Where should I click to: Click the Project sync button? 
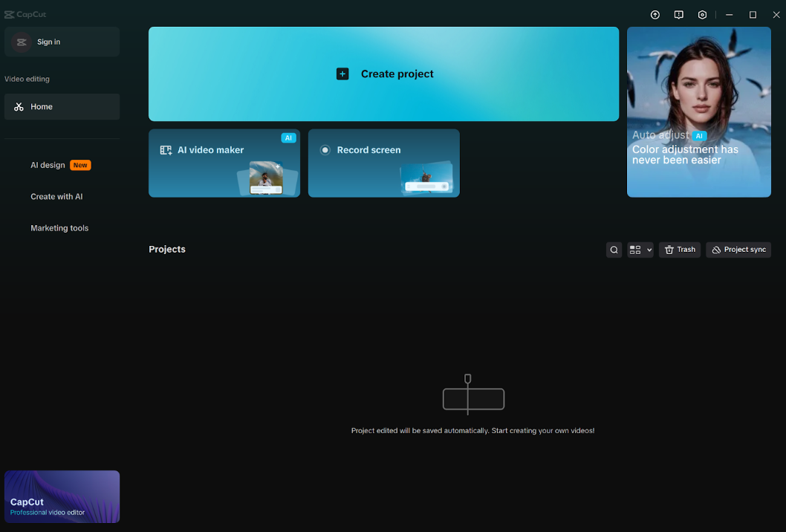(738, 250)
